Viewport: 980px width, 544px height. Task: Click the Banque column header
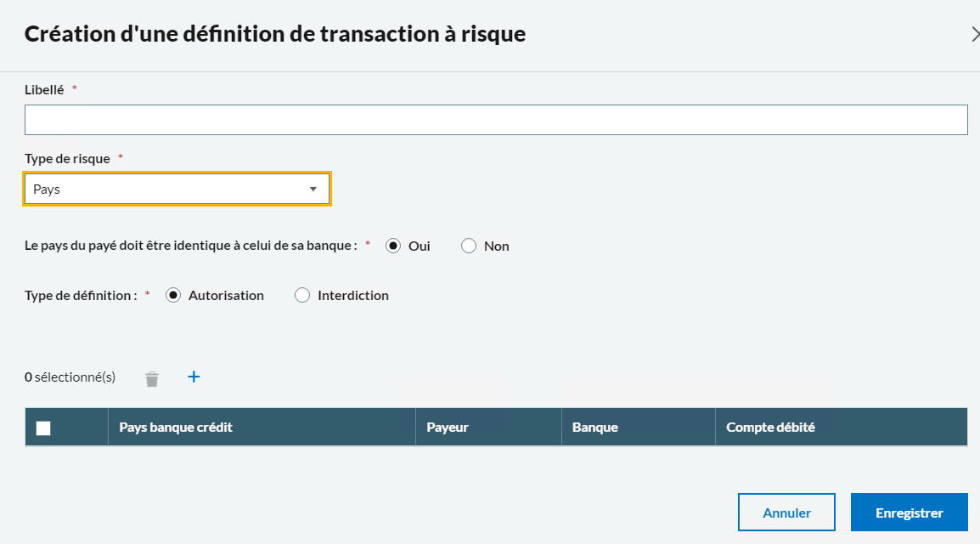pyautogui.click(x=595, y=428)
